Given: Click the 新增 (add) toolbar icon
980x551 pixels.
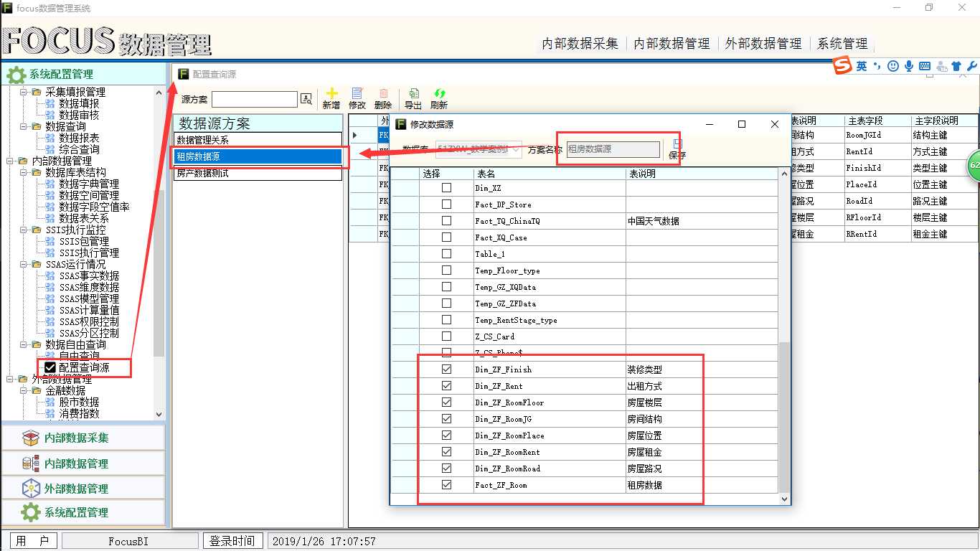Looking at the screenshot, I should (331, 94).
